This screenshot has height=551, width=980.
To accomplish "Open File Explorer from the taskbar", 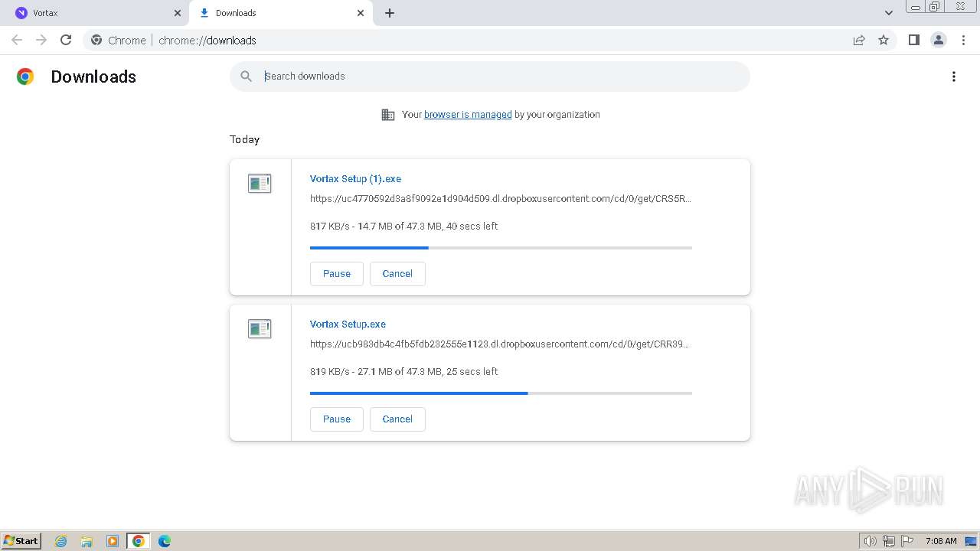I will (x=87, y=541).
